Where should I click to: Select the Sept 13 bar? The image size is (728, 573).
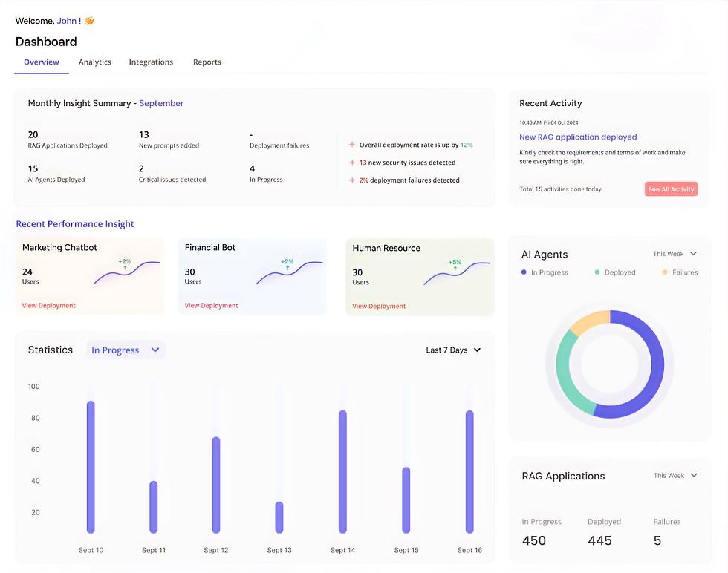point(279,517)
